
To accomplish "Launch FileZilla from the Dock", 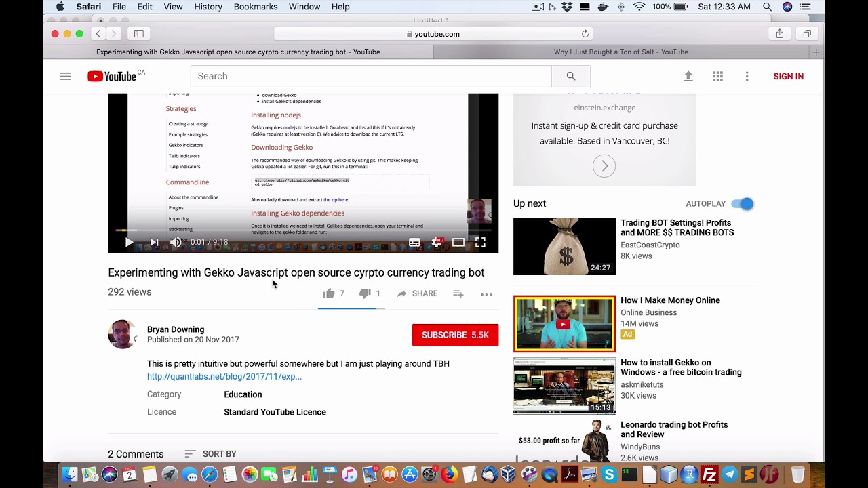I will click(x=709, y=474).
